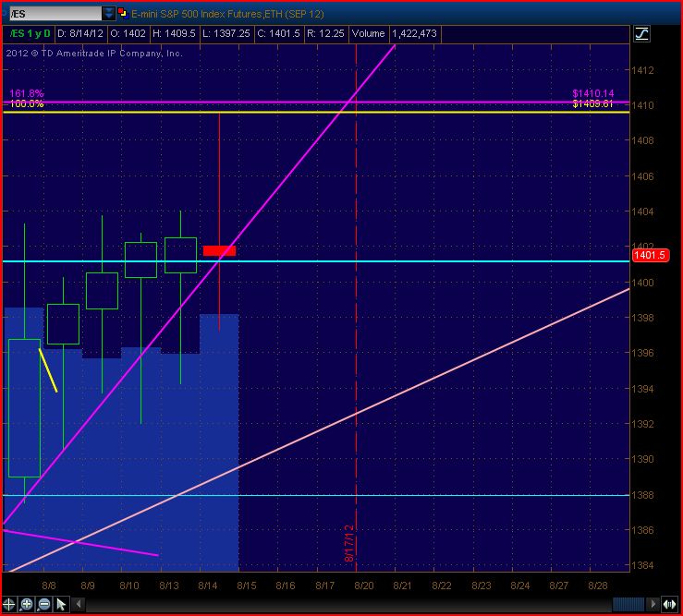Click the colored symbol link icon
This screenshot has width=683, height=616.
tap(122, 13)
